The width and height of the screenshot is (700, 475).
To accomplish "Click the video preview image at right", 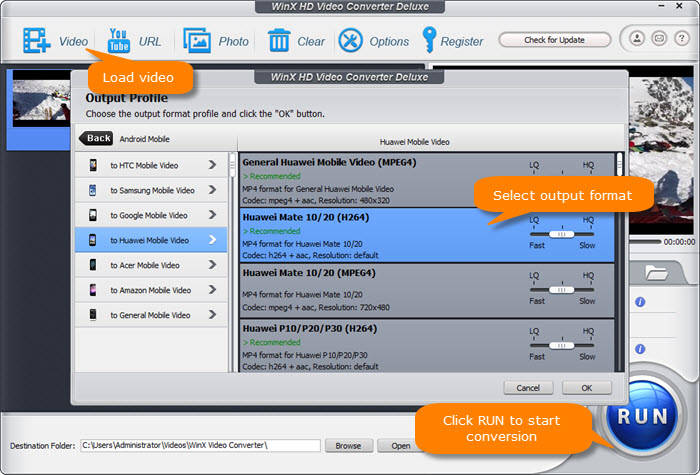I will (x=661, y=150).
